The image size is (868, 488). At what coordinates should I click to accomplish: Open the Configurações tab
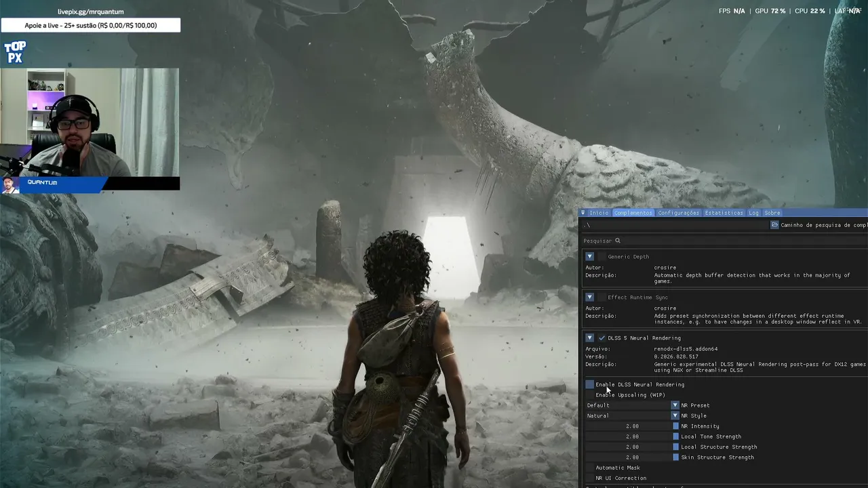coord(678,213)
